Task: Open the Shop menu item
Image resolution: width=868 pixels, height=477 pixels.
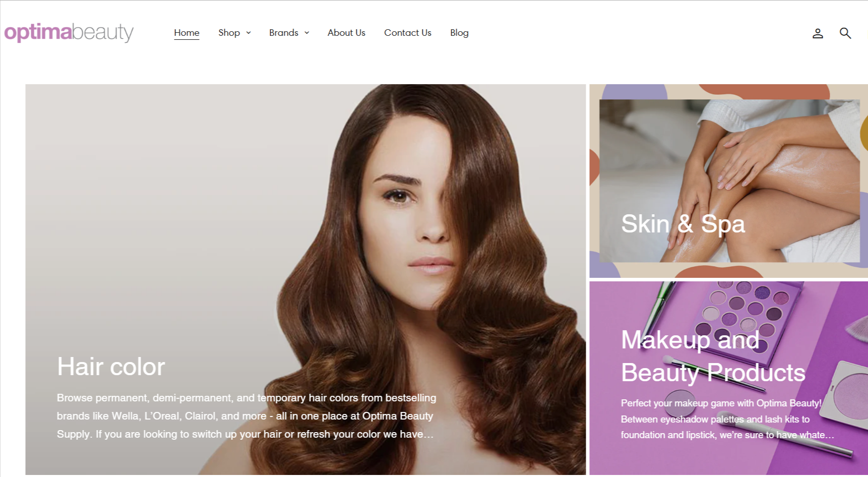Action: click(x=229, y=33)
